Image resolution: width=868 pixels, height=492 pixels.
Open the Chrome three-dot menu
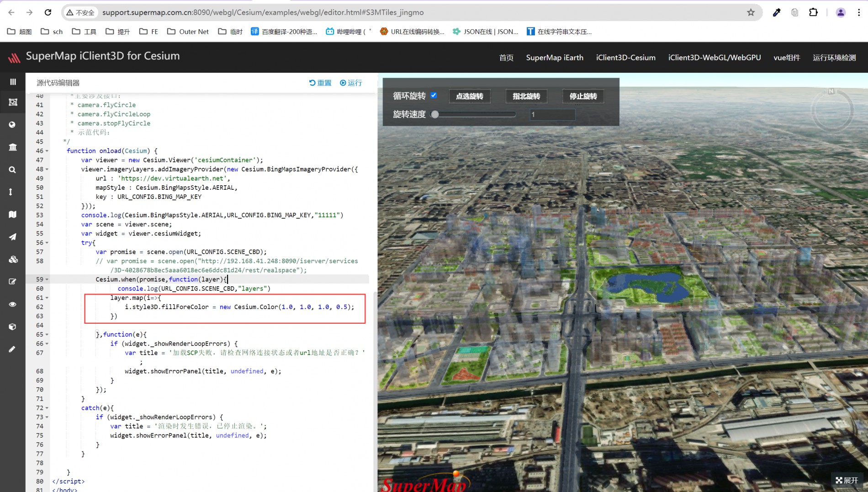pos(859,12)
